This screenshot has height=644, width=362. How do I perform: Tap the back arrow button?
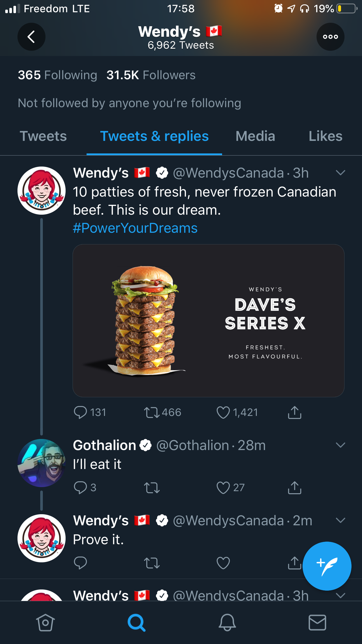31,37
